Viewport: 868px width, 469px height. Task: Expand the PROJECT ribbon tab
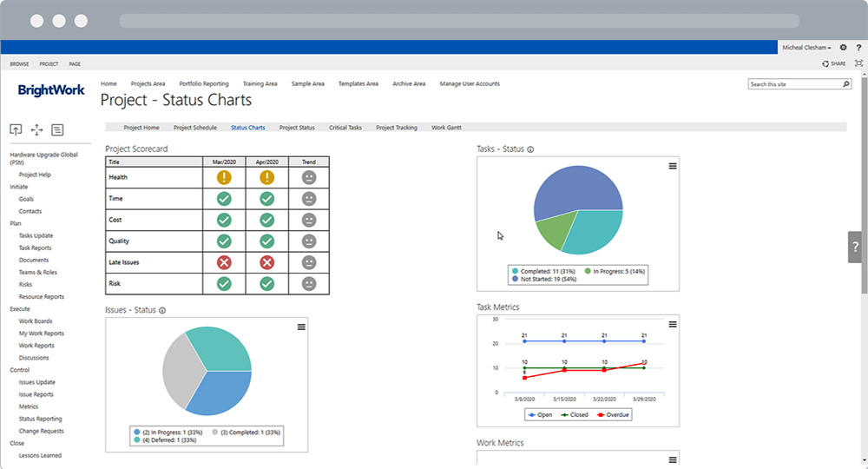click(x=49, y=63)
